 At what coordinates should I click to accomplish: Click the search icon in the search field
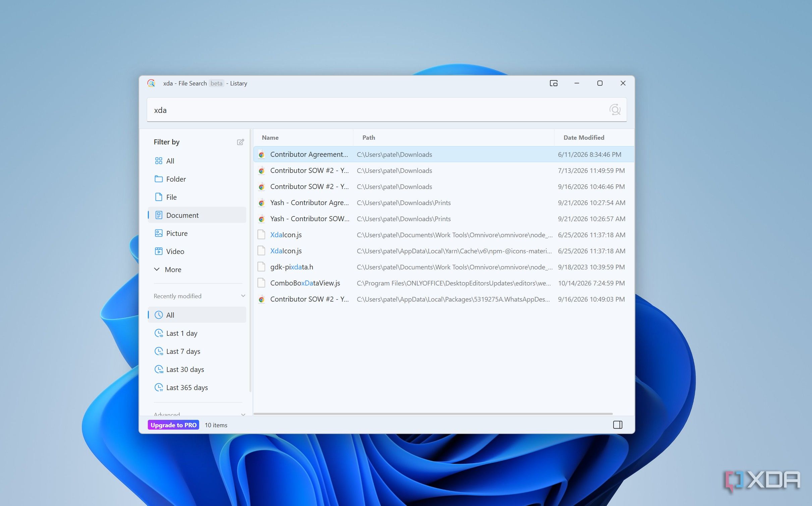[615, 110]
